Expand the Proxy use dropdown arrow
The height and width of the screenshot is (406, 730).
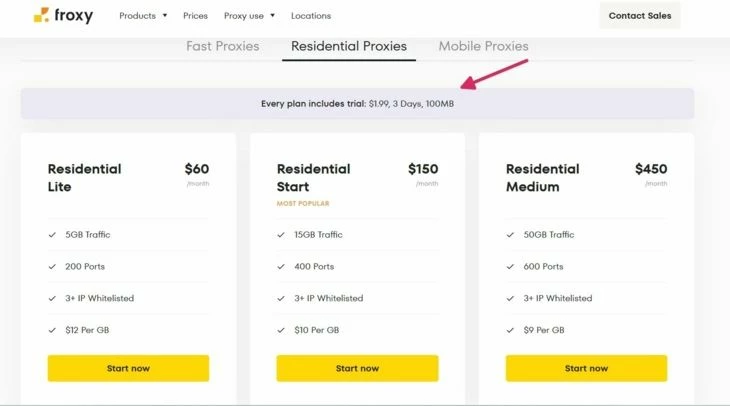(272, 15)
